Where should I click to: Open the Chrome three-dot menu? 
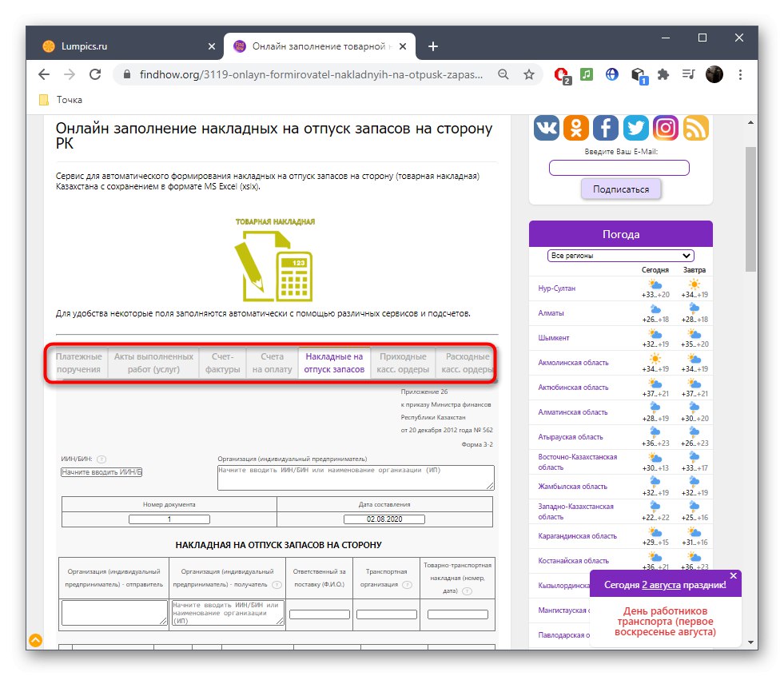point(739,74)
